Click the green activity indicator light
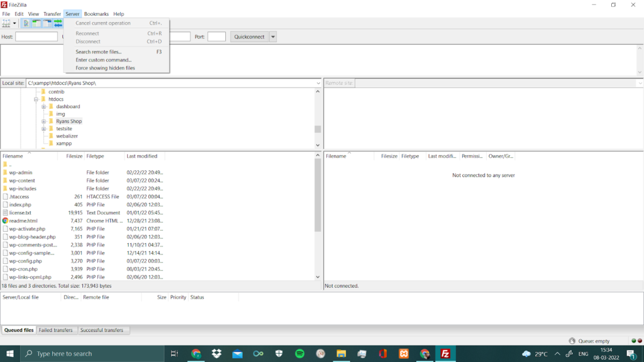This screenshot has height=362, width=644. [634, 341]
